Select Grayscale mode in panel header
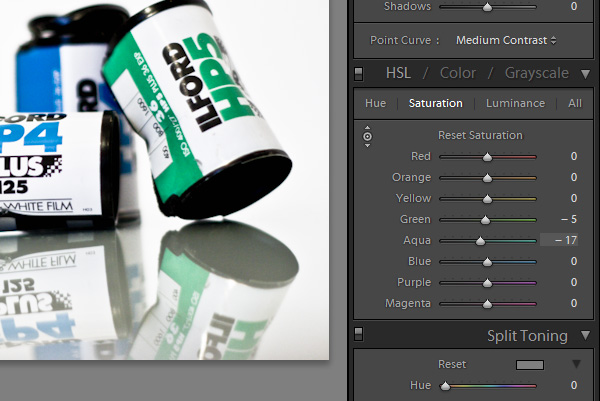Screen dimensions: 600x401 pos(536,73)
